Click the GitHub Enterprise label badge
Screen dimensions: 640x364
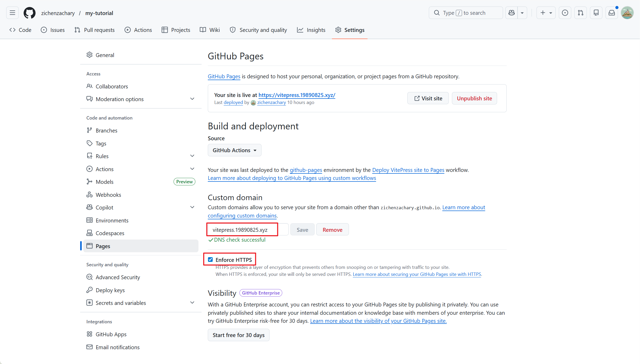(x=261, y=293)
